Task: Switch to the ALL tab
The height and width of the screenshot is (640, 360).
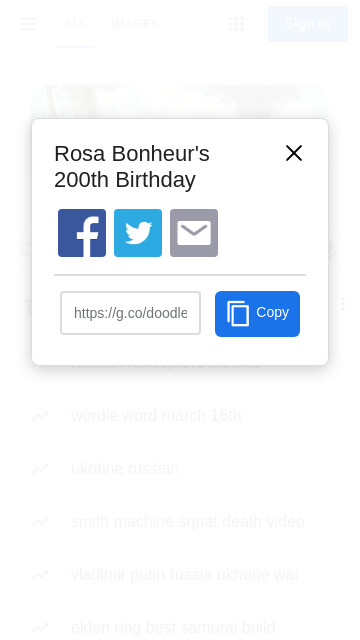Action: tap(76, 24)
